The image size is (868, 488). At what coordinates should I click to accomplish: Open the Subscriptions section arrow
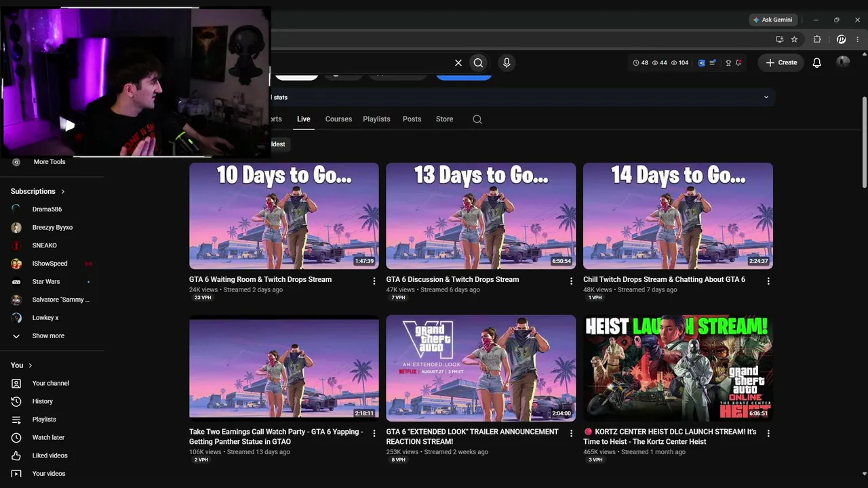pyautogui.click(x=63, y=192)
